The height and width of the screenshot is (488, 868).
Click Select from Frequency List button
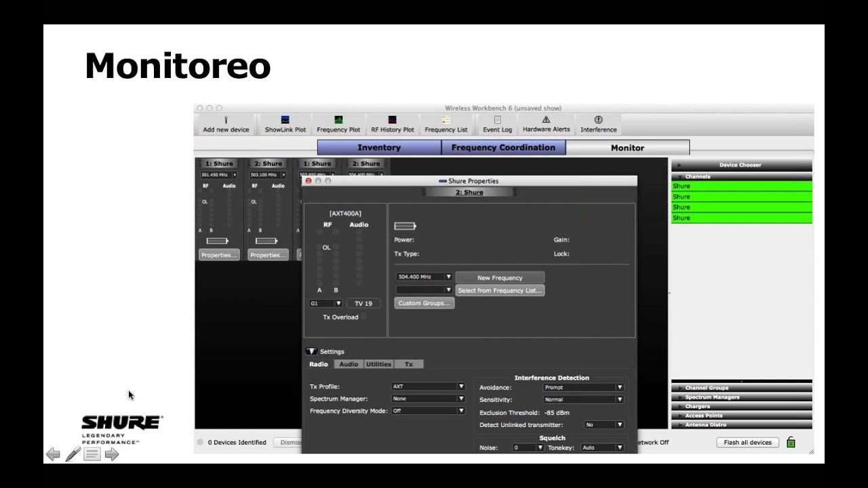tap(500, 290)
